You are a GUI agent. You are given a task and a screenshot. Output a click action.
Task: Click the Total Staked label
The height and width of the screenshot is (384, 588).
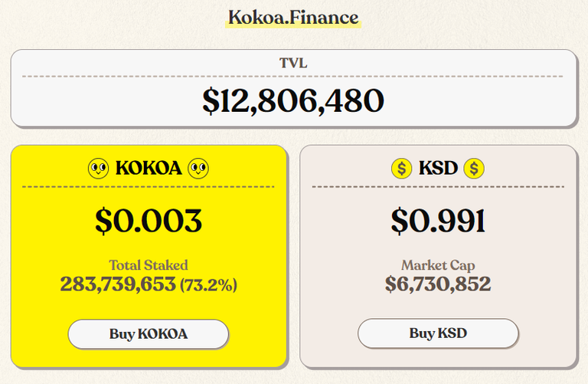pyautogui.click(x=149, y=265)
